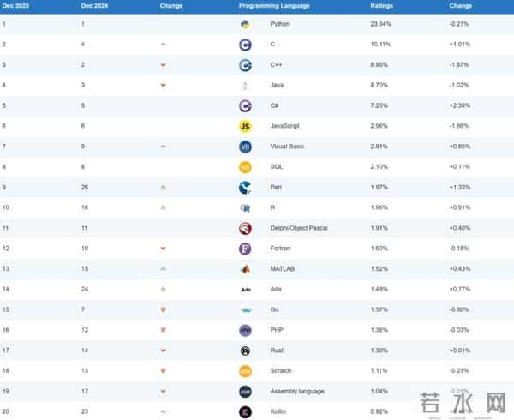This screenshot has width=514, height=420.
Task: Click the up arrow in C row
Action: (x=163, y=45)
